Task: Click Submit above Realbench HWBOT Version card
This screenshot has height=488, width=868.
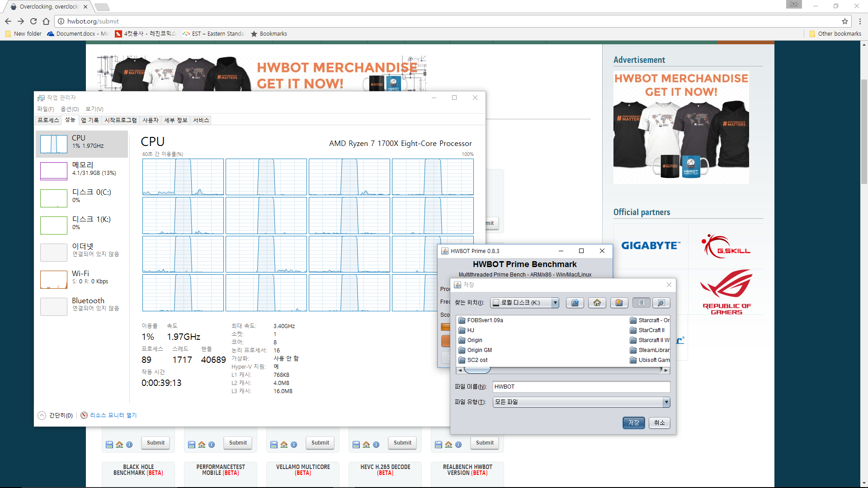Action: point(485,443)
